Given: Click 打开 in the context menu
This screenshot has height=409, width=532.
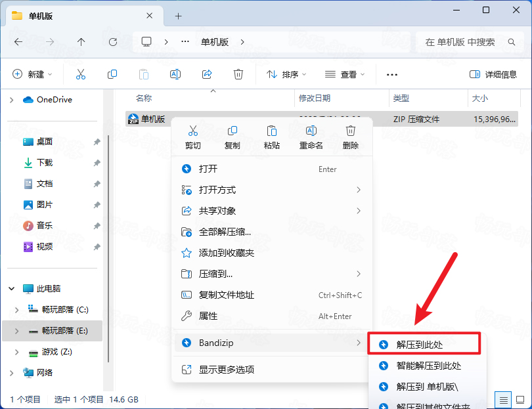Looking at the screenshot, I should (x=271, y=169).
